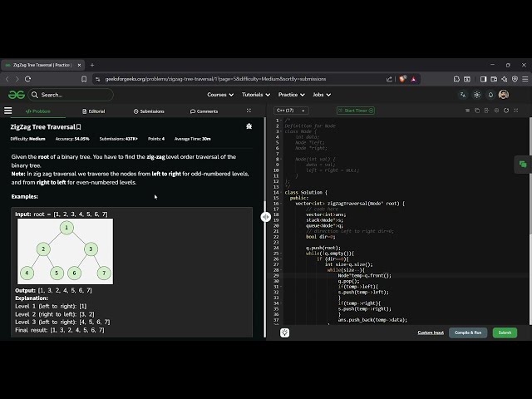Open the editor settings icon

(x=496, y=111)
